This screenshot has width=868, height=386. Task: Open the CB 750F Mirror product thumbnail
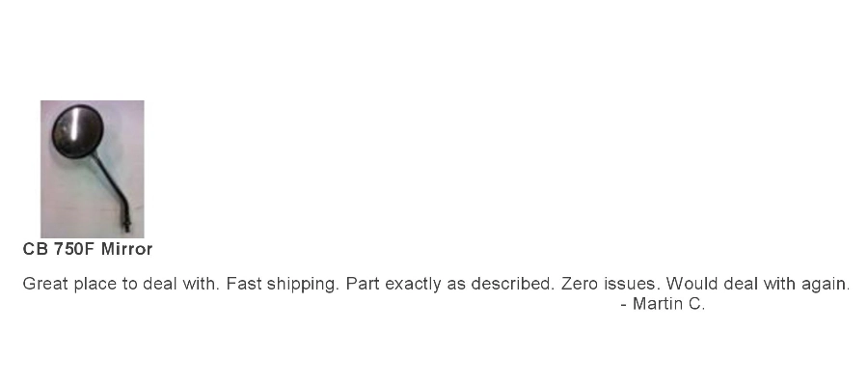coord(92,169)
